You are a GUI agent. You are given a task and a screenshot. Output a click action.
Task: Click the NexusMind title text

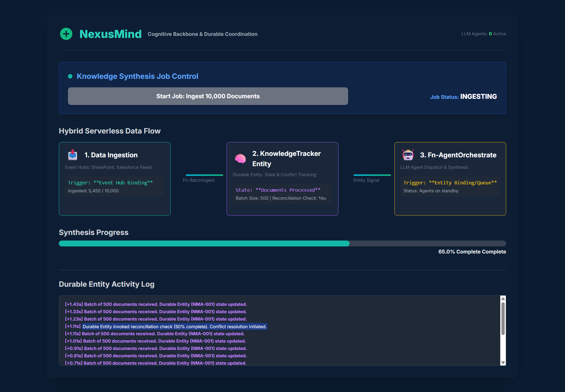tap(110, 34)
